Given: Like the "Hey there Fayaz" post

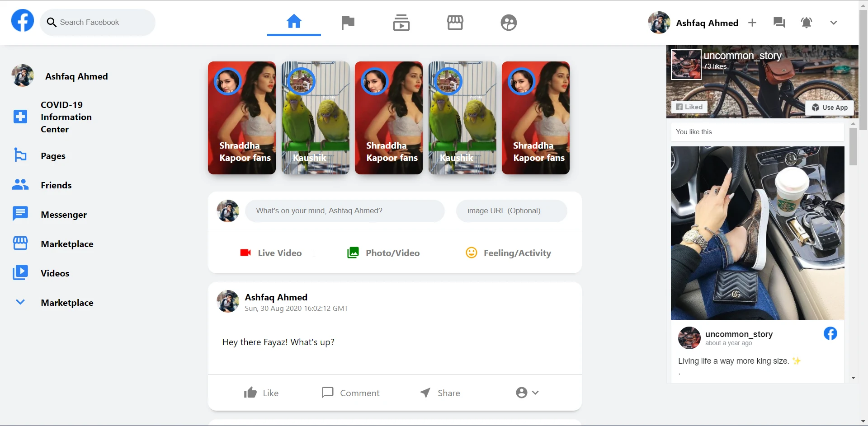Looking at the screenshot, I should (261, 393).
